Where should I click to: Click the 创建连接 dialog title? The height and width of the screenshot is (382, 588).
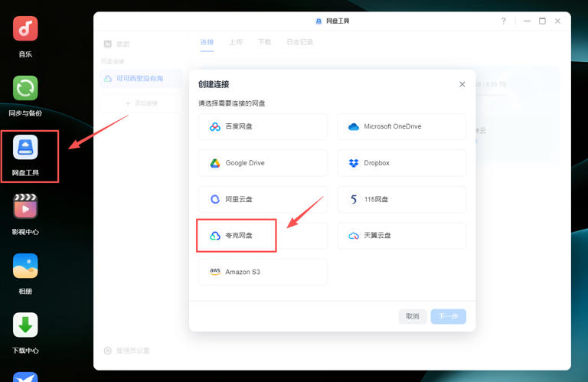tap(214, 84)
